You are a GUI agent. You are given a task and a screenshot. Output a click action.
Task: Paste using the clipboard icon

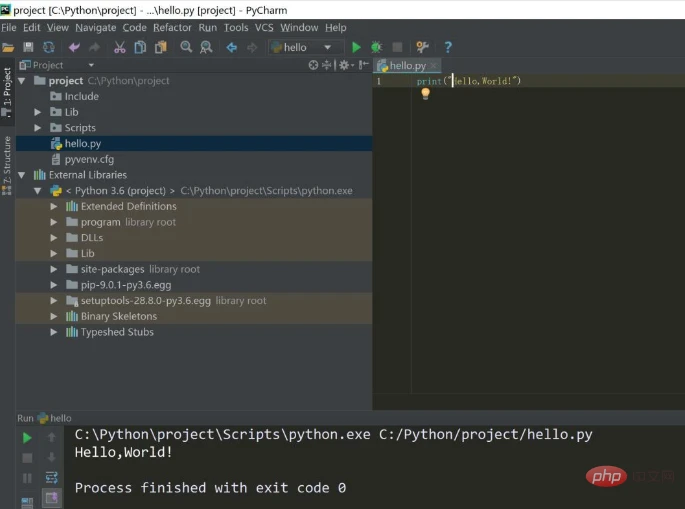click(161, 47)
